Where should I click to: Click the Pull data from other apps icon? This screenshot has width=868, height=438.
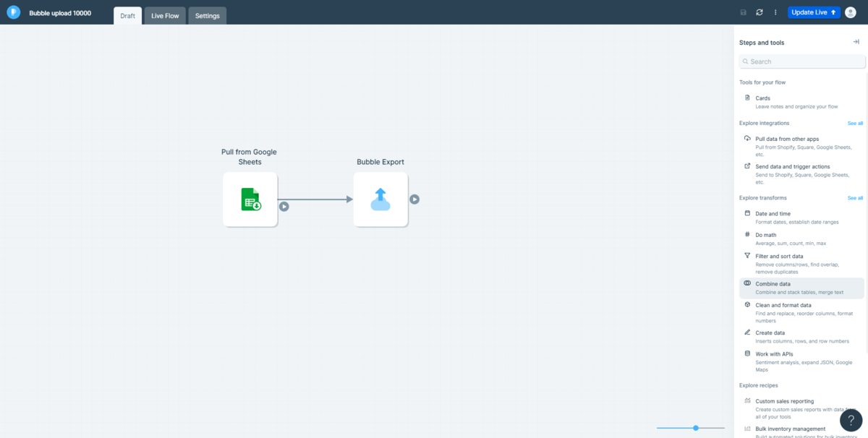click(x=747, y=138)
